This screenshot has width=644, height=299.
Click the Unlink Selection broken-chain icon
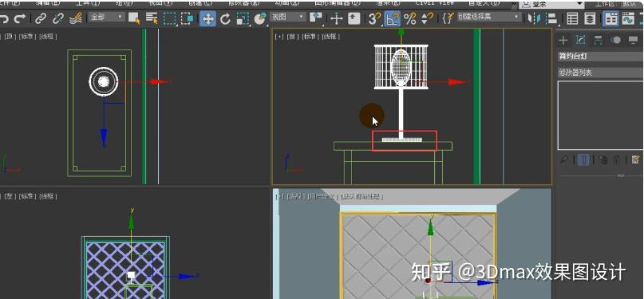coord(58,18)
